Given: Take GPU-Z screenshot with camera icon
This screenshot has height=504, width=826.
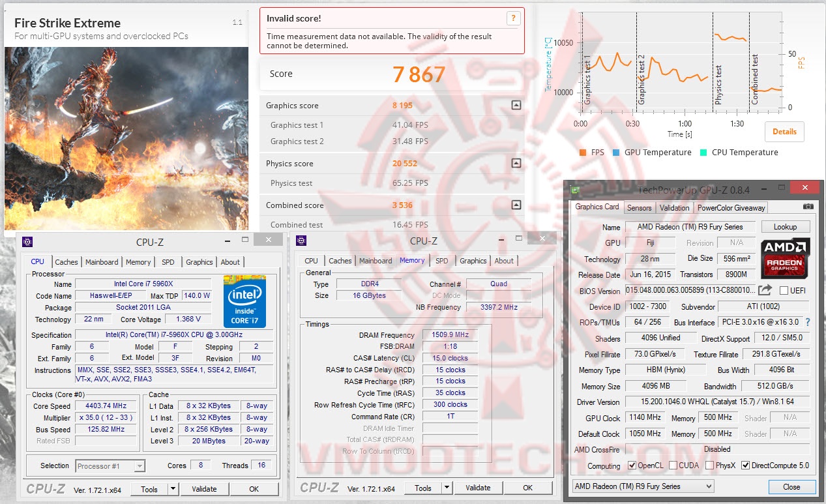Looking at the screenshot, I should (808, 207).
